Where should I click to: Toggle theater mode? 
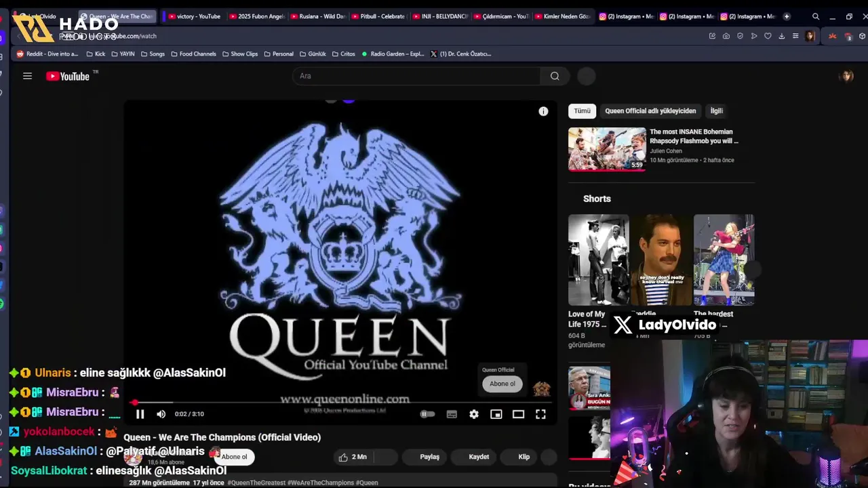518,414
